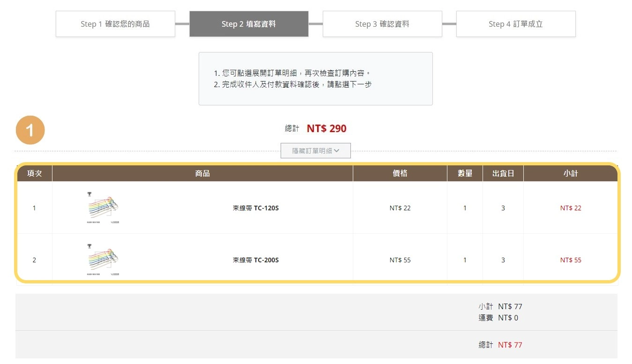Click the chevron on 隱藏訂單明細 button
This screenshot has height=364, width=632.
click(336, 151)
